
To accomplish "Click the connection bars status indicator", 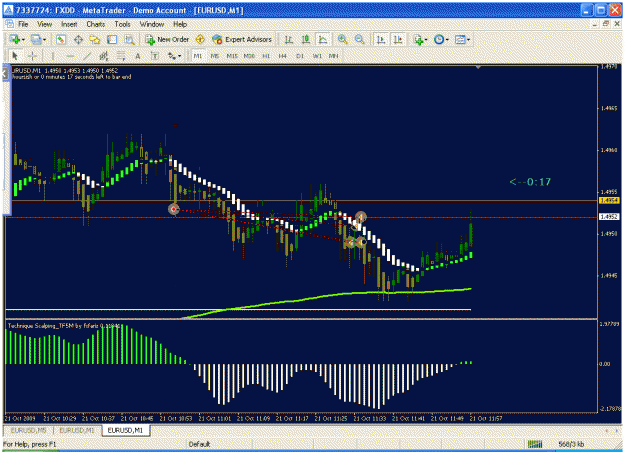I will [x=535, y=444].
